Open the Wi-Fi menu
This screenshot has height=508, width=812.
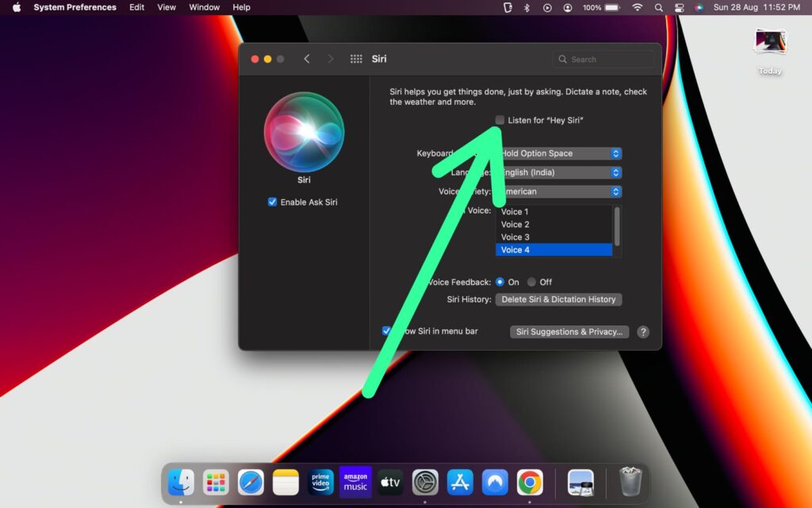click(638, 7)
